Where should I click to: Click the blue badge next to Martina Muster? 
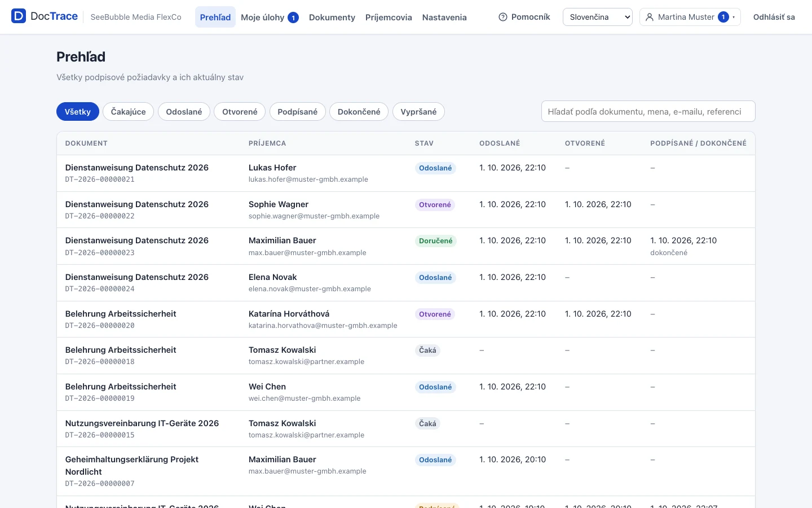723,17
